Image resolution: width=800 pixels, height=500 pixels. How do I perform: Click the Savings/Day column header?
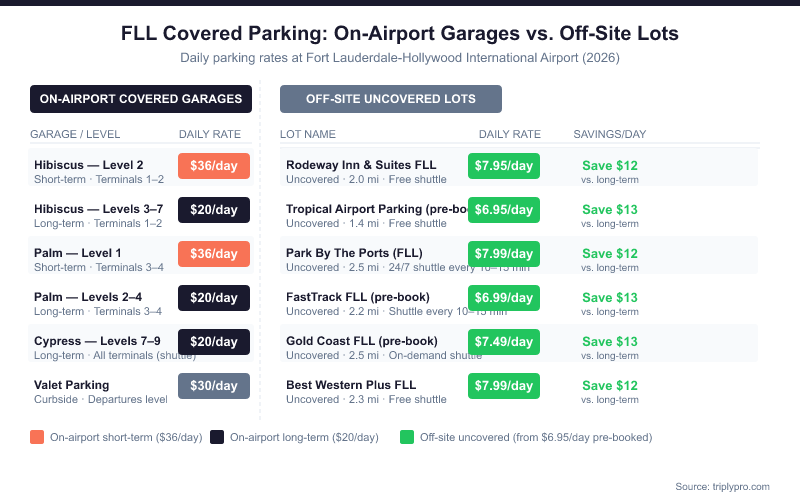point(609,134)
